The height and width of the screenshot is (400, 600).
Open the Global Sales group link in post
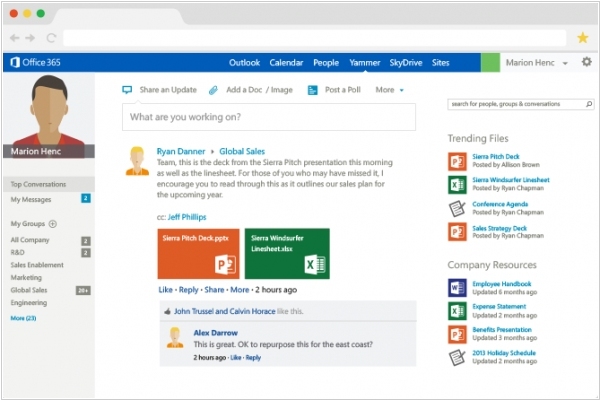click(x=242, y=152)
